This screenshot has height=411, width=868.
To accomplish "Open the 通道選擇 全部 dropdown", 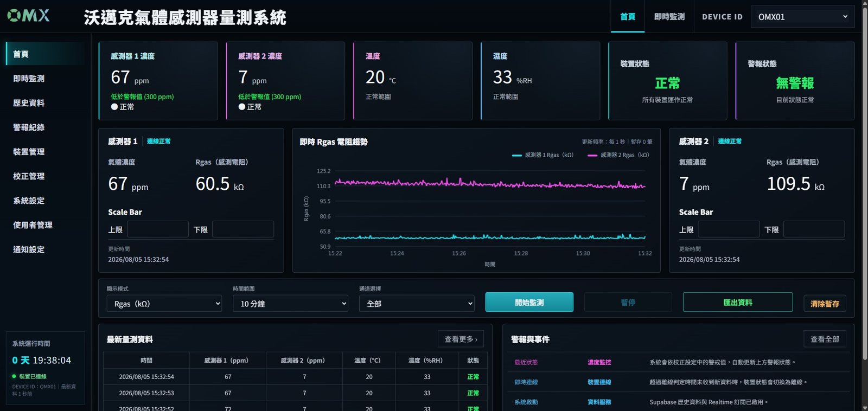I will pyautogui.click(x=417, y=304).
